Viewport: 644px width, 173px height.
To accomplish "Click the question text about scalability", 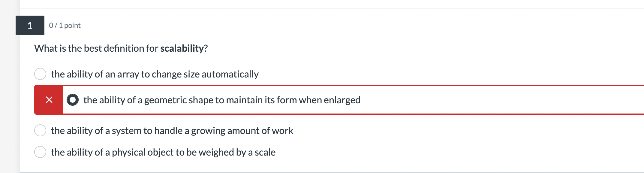I will coord(121,48).
